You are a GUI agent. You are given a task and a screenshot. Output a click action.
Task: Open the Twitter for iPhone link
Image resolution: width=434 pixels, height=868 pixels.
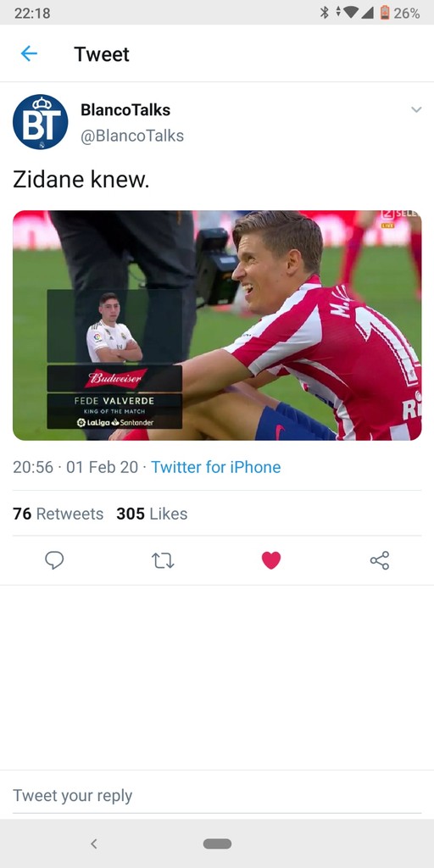coord(216,467)
